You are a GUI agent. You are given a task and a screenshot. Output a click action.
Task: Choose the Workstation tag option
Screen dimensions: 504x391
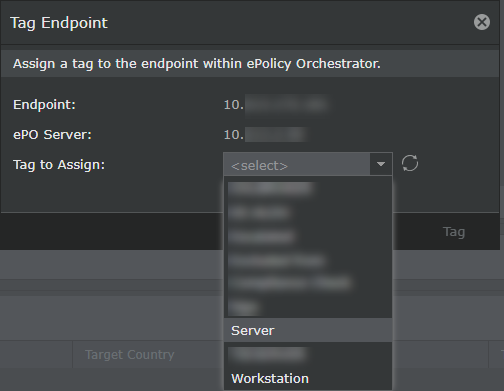[x=308, y=378]
